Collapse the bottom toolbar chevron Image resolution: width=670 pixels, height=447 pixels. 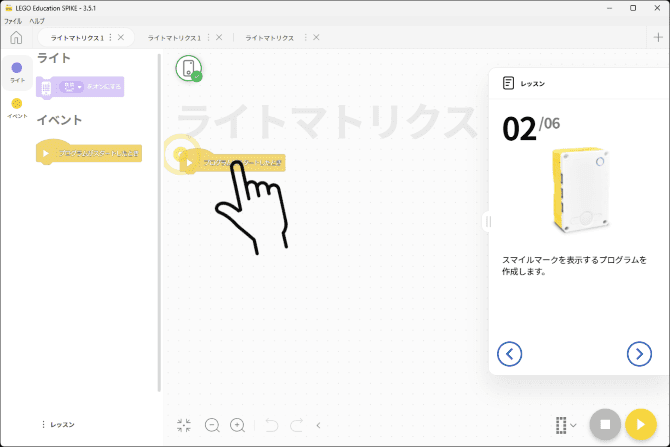coord(319,425)
